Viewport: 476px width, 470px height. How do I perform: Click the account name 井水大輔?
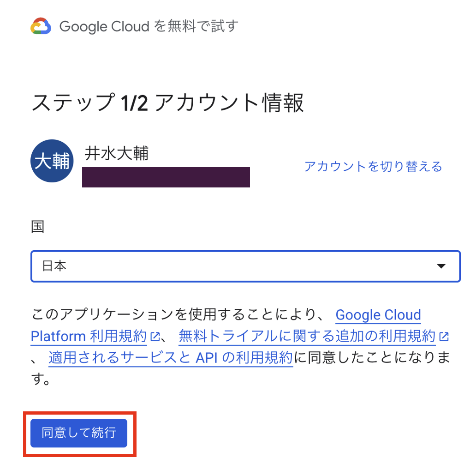117,153
